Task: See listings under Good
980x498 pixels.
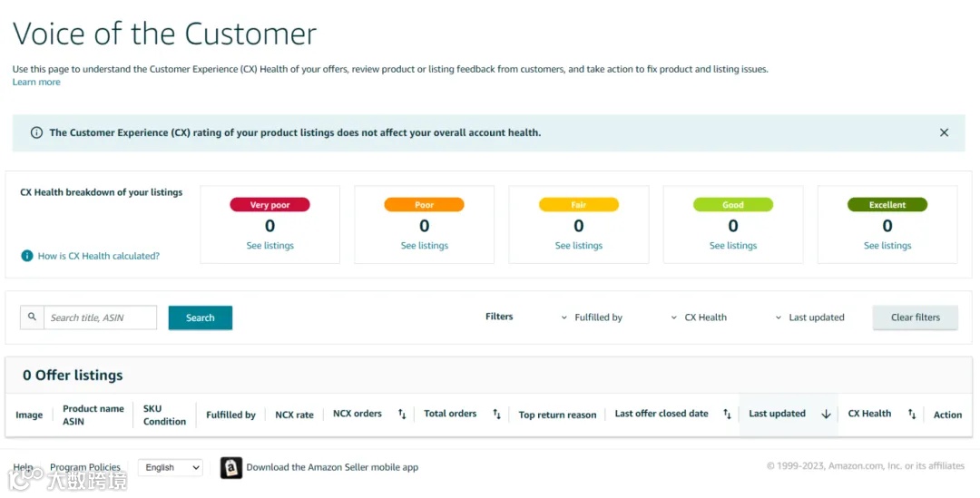Action: pyautogui.click(x=733, y=246)
